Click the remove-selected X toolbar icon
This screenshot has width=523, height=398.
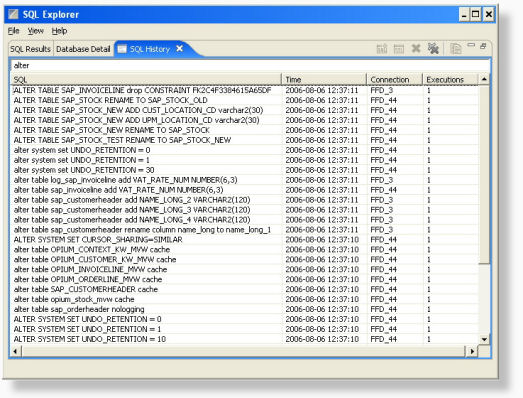[x=416, y=49]
